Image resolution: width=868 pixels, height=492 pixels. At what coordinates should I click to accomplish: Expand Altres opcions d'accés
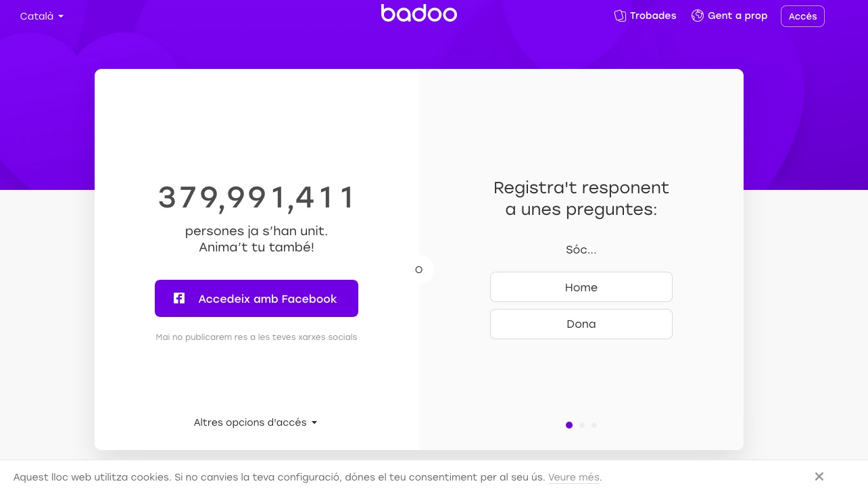point(256,422)
